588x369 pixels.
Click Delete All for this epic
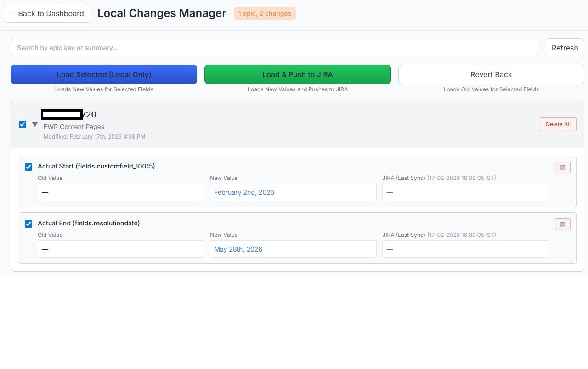coord(558,124)
